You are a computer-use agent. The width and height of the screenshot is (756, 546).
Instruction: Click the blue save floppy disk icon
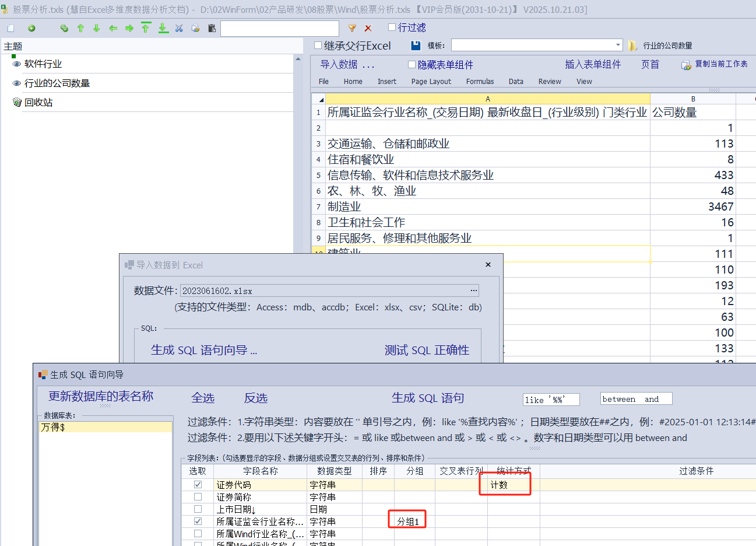[416, 45]
